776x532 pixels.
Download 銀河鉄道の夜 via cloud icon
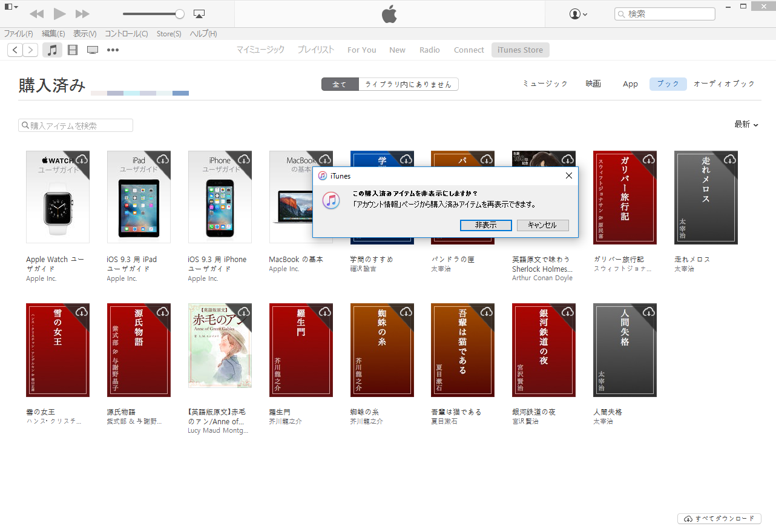click(568, 312)
